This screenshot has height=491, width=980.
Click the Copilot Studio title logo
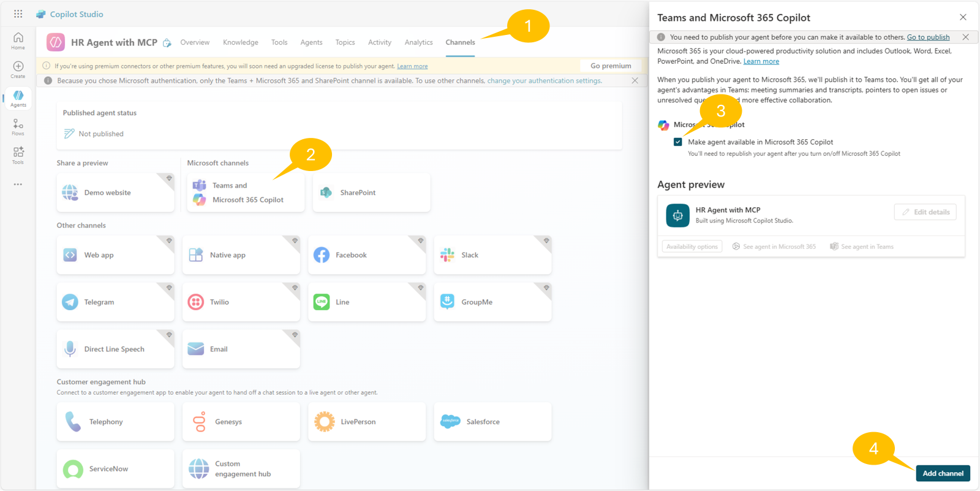click(69, 14)
